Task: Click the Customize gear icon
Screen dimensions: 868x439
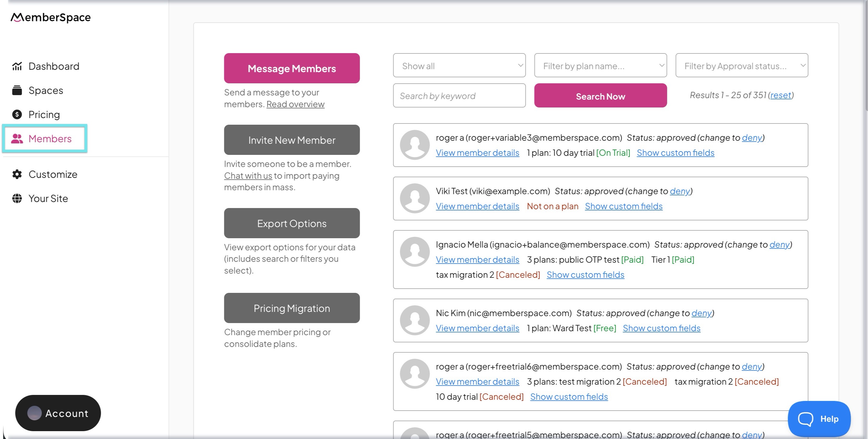Action: (17, 174)
